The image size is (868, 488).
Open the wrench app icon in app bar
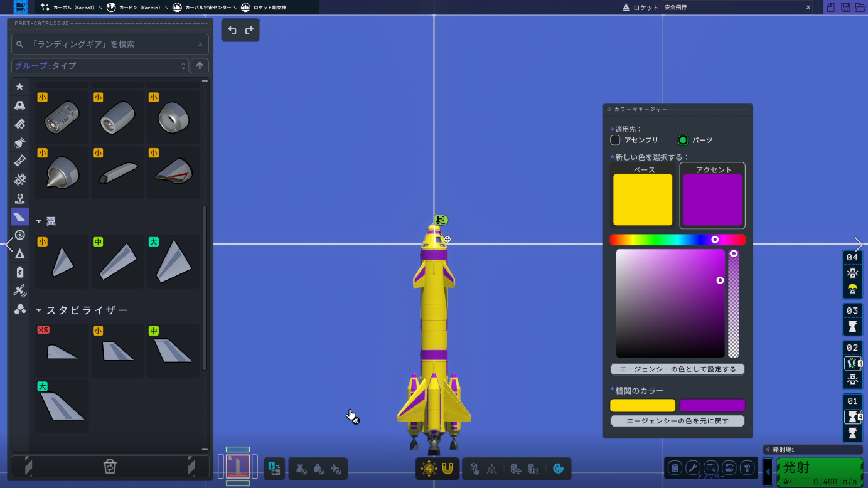coord(693,467)
